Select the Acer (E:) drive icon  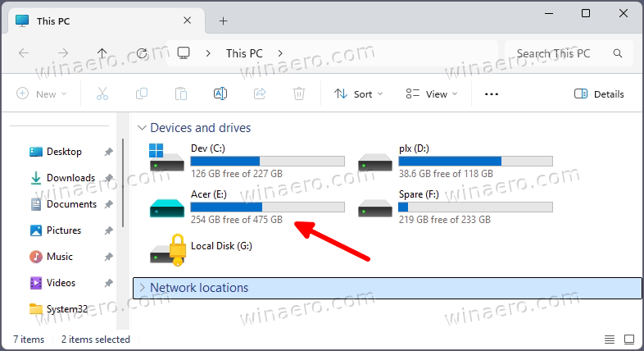coord(167,208)
